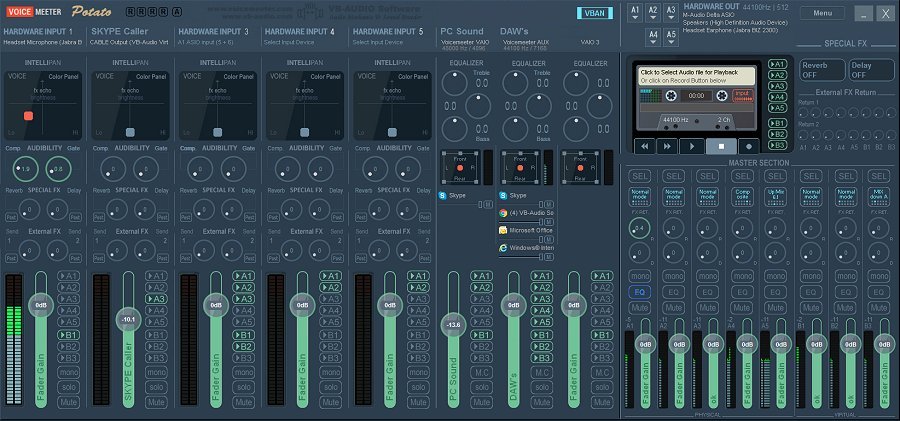Click the Delay knob on Hardware Input 3
The height and width of the screenshot is (421, 900).
(x=232, y=209)
